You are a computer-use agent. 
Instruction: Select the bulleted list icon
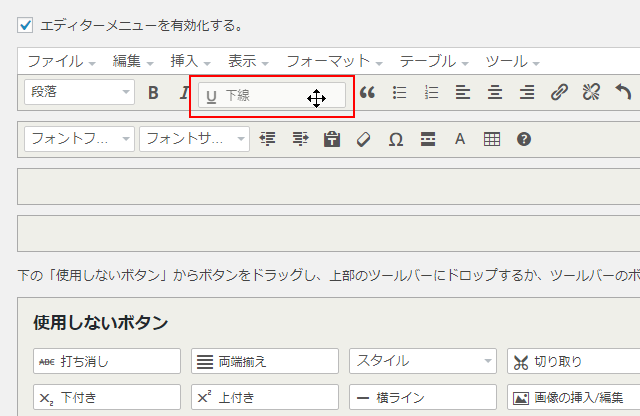pos(400,93)
